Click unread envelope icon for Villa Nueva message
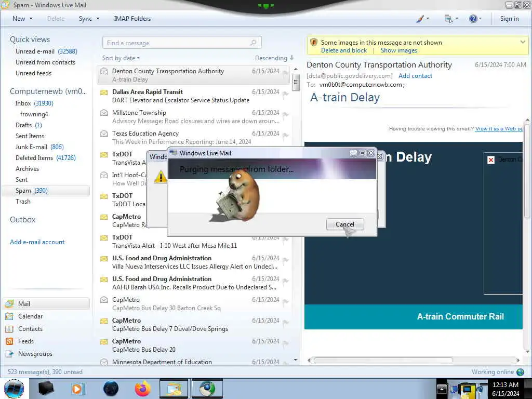The height and width of the screenshot is (399, 532). coord(104,259)
